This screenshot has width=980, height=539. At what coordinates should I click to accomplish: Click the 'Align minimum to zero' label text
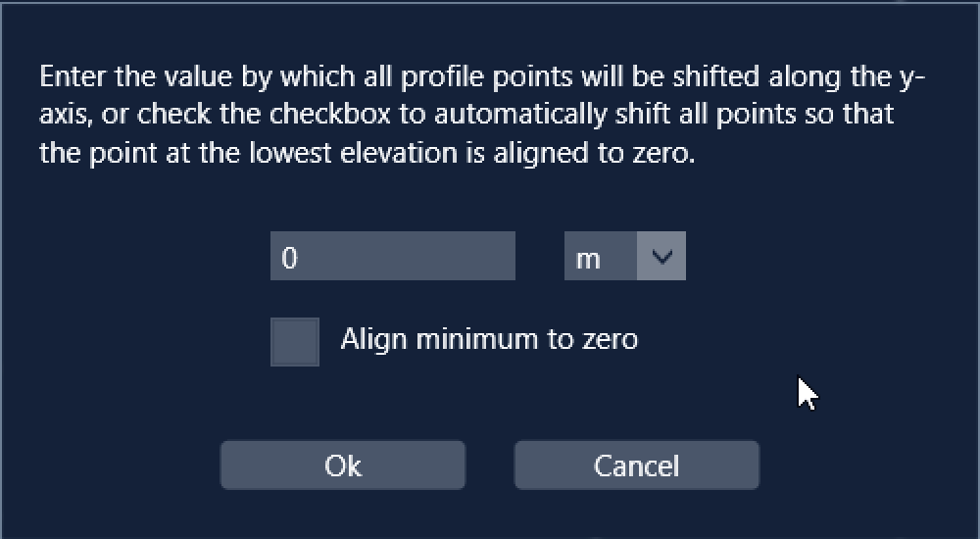coord(489,340)
